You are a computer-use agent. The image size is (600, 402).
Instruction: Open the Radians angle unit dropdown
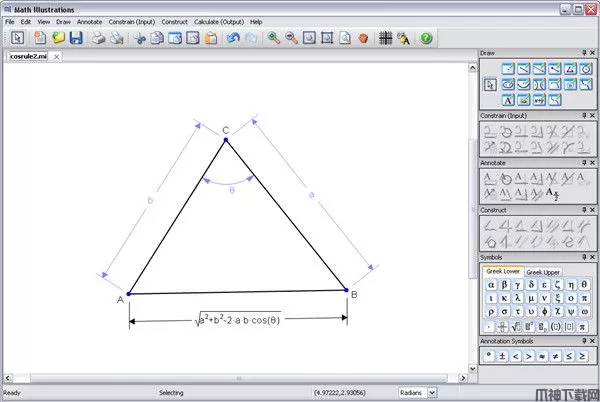[x=432, y=393]
